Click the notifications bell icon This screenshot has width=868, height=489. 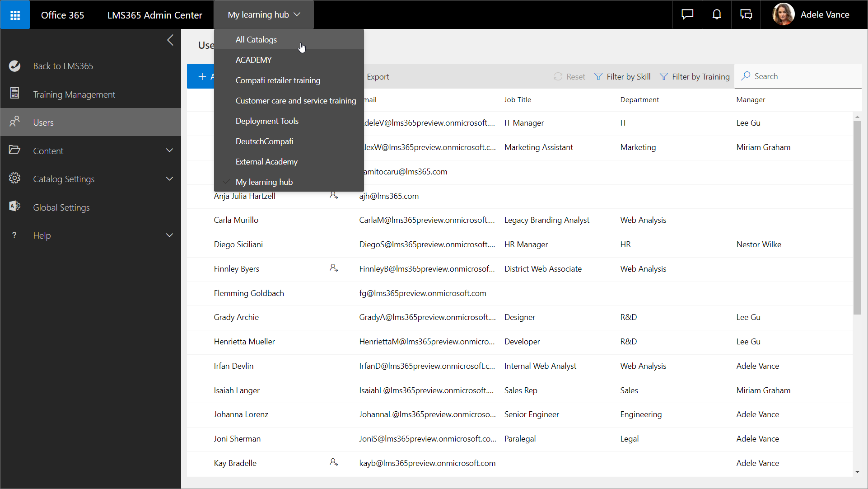[x=717, y=15]
